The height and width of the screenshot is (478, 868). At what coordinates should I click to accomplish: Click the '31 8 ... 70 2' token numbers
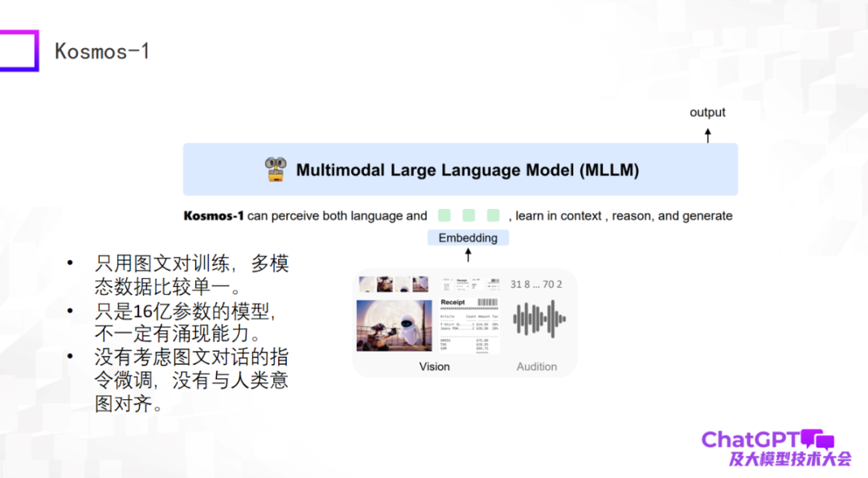(x=536, y=284)
